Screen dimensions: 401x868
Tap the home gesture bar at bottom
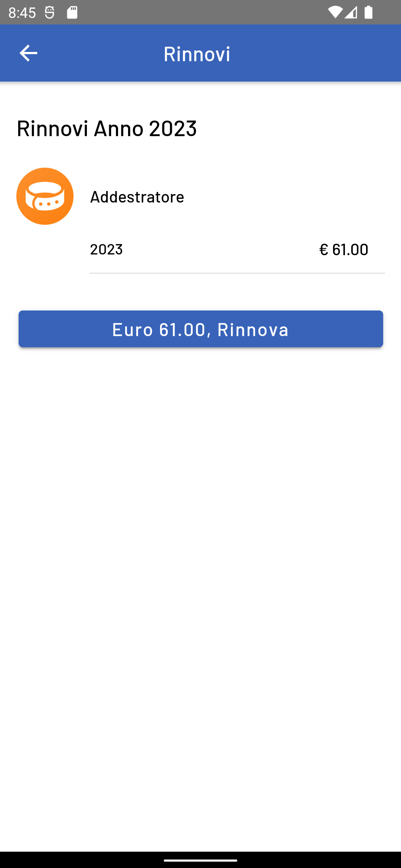pos(200,860)
